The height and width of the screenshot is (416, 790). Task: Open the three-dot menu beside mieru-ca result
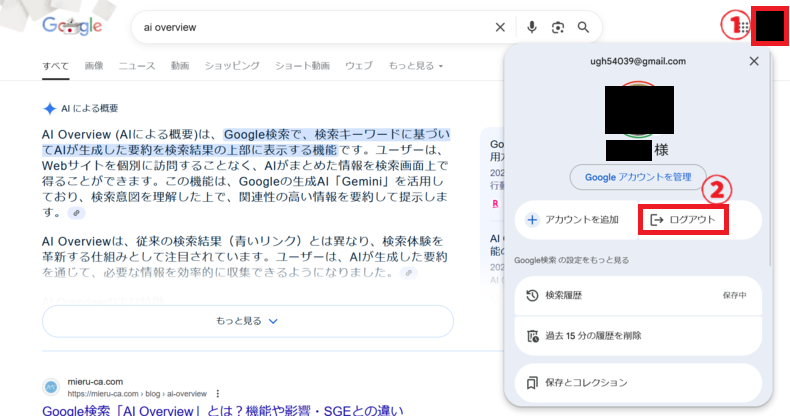point(218,393)
